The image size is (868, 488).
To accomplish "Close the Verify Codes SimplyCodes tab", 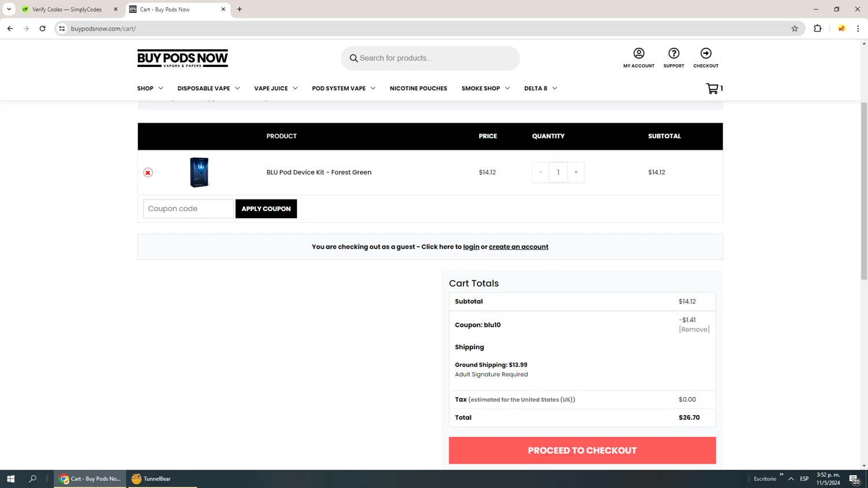I will 116,9.
